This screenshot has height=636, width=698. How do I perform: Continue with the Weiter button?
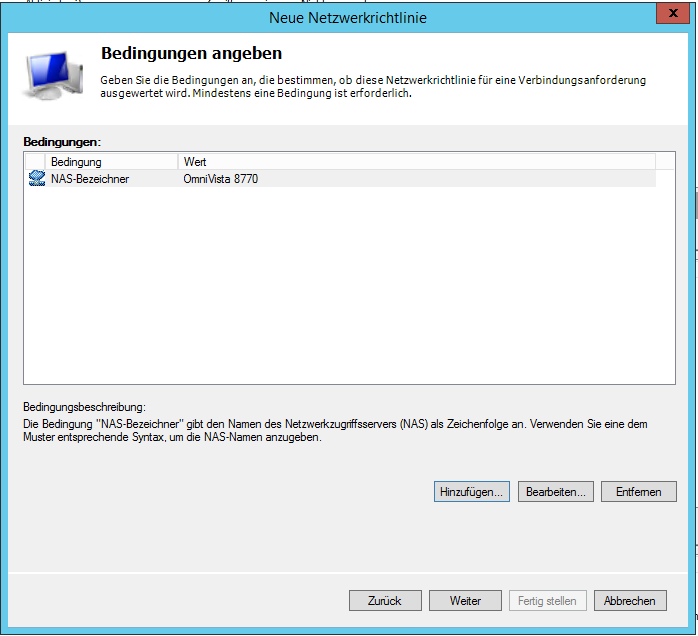(x=465, y=601)
